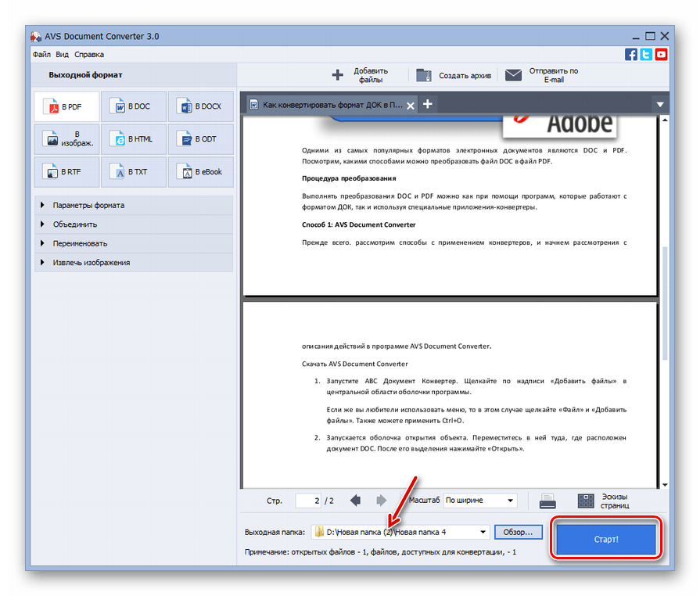
Task: Open the Twitter icon link
Action: click(x=646, y=55)
